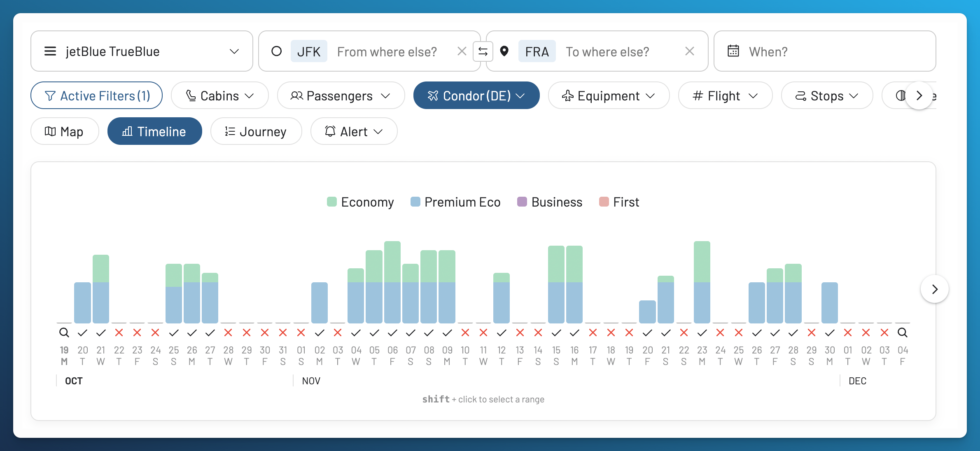Toggle First series in the legend
This screenshot has width=980, height=451.
click(x=619, y=202)
